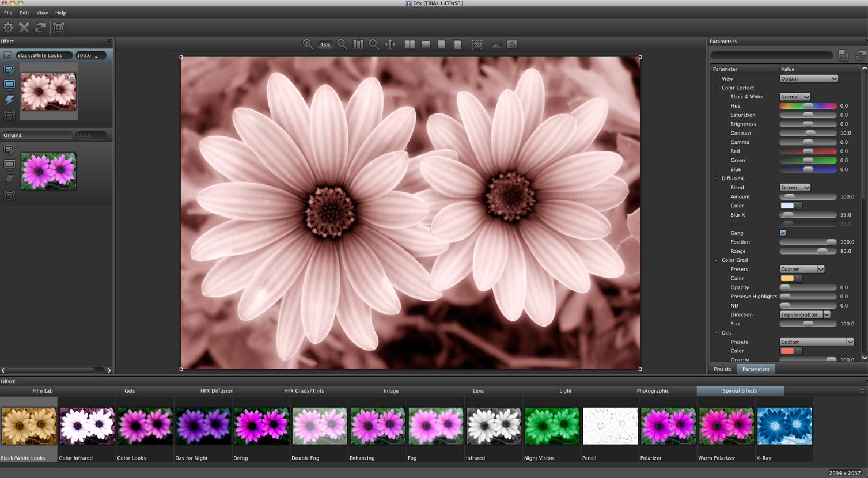Click the gear settings icon in toolbar

click(8, 27)
